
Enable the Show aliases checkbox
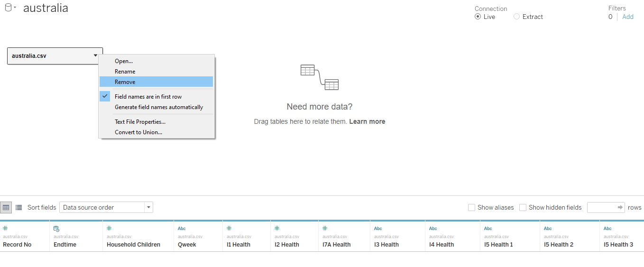click(471, 207)
